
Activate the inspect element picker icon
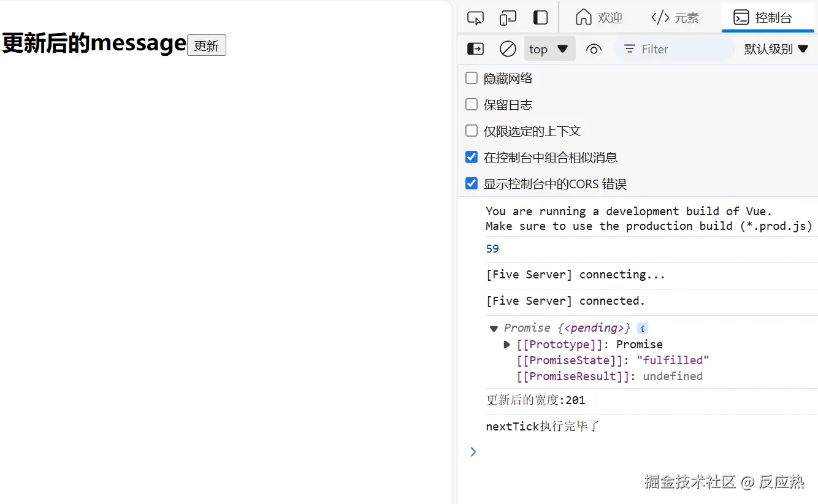coord(475,18)
